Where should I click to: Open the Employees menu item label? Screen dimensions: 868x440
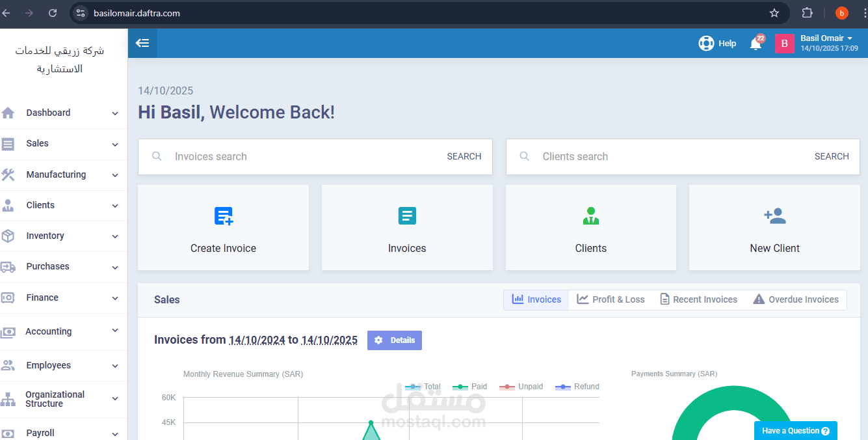pos(49,365)
